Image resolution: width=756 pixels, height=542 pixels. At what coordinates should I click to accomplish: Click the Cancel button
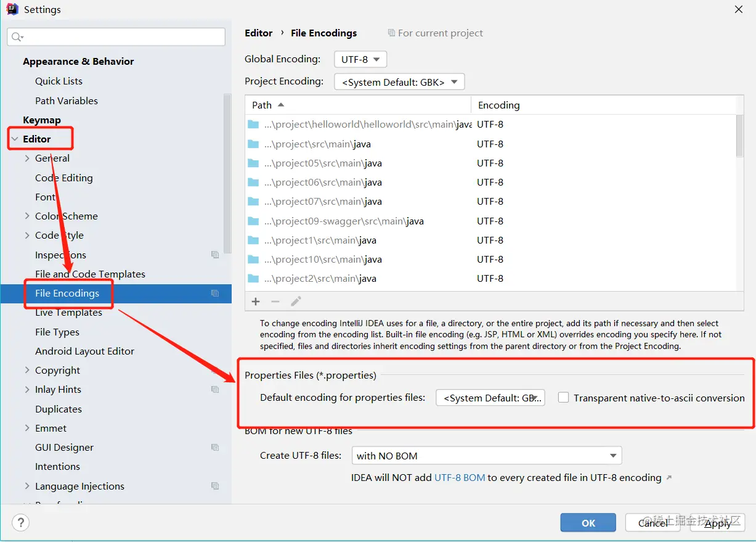(652, 523)
